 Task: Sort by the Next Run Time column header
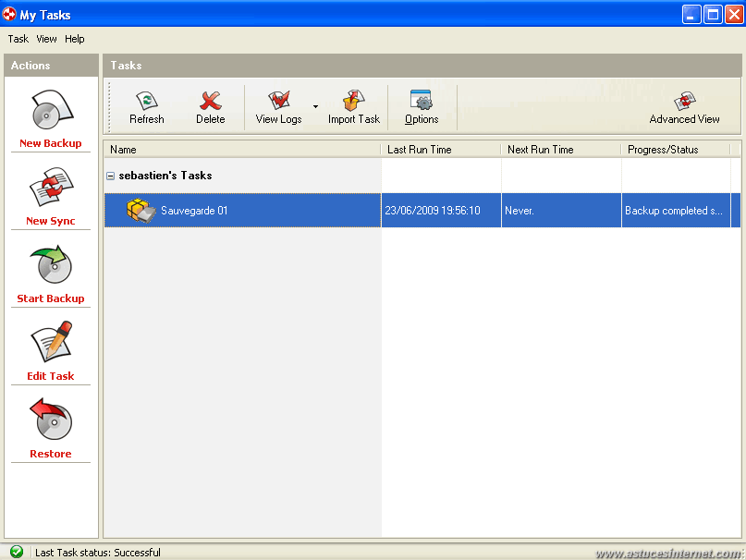[561, 150]
